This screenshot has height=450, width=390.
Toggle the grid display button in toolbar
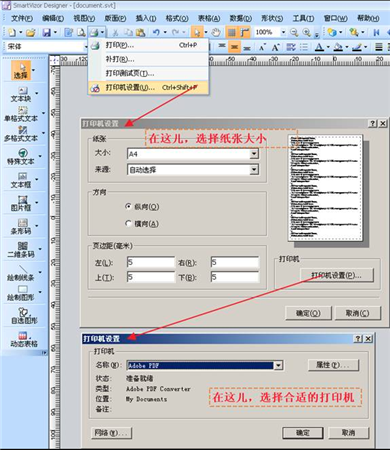tap(231, 32)
